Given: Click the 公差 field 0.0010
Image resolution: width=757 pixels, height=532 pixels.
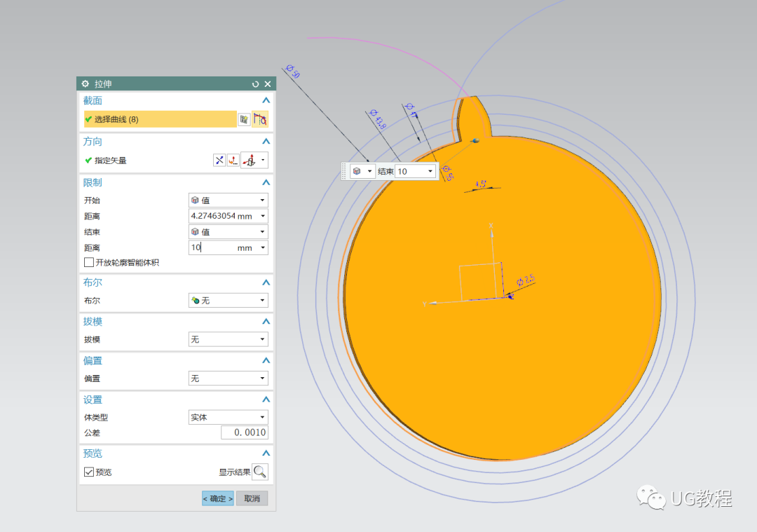Looking at the screenshot, I should pyautogui.click(x=245, y=432).
